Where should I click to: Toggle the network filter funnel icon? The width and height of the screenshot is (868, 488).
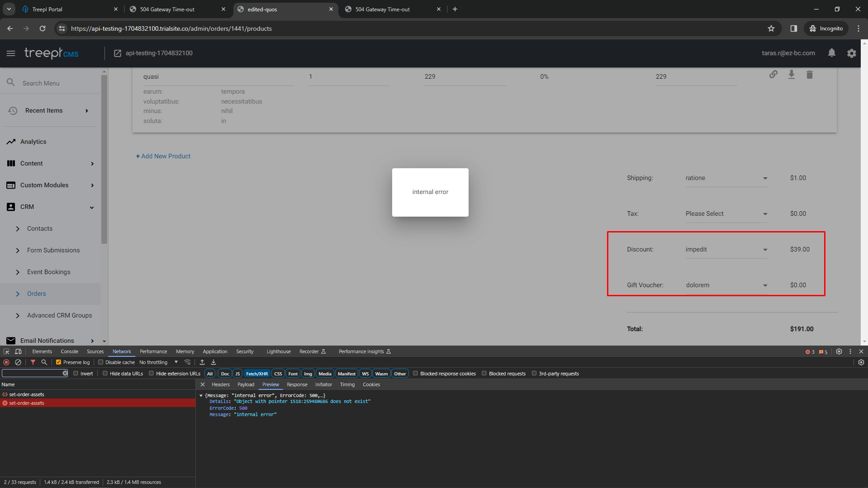tap(33, 362)
